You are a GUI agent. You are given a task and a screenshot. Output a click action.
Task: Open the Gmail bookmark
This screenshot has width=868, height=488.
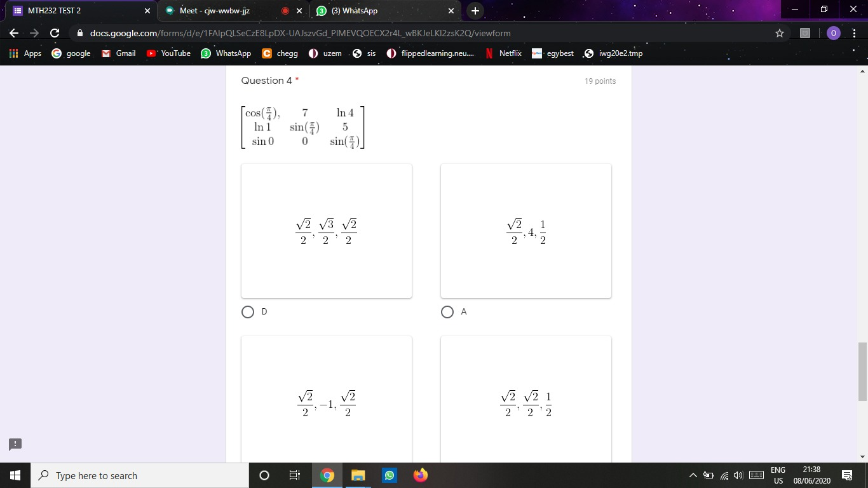tap(119, 53)
